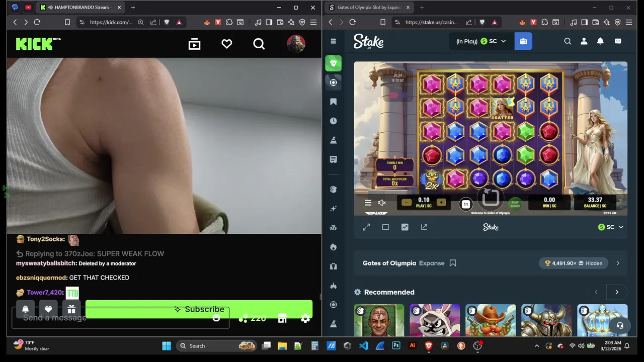Expand Gates of Olympia details chevron

point(618,263)
